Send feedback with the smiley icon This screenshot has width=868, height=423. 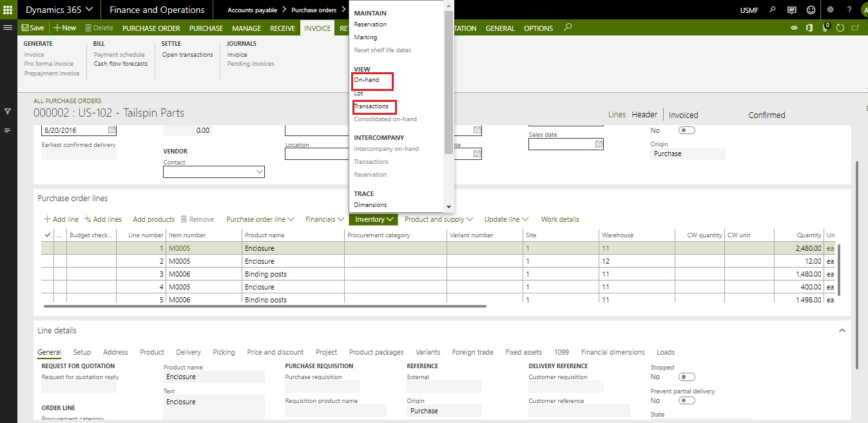coord(811,10)
